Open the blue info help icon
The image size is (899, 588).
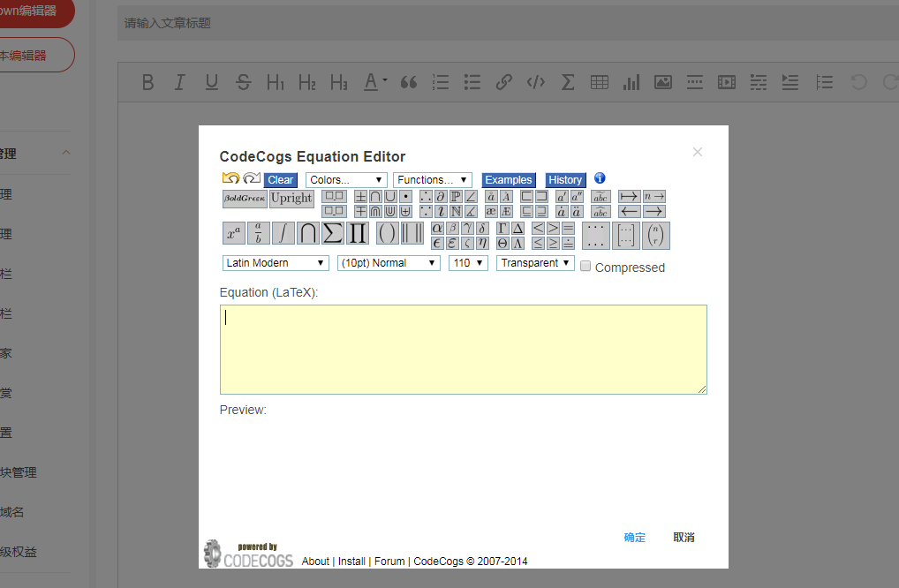(x=600, y=178)
